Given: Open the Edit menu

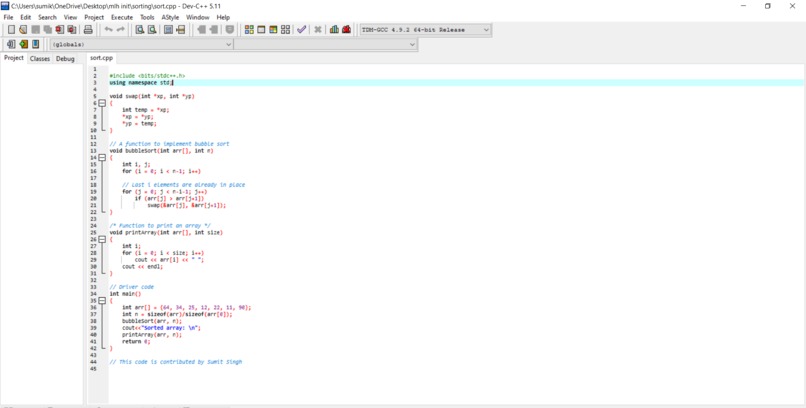Looking at the screenshot, I should pyautogui.click(x=26, y=17).
